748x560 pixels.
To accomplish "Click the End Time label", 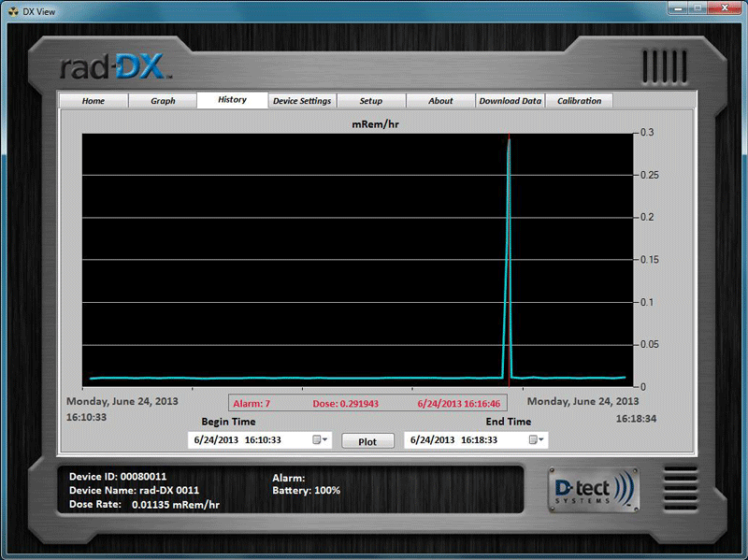I will pos(509,422).
